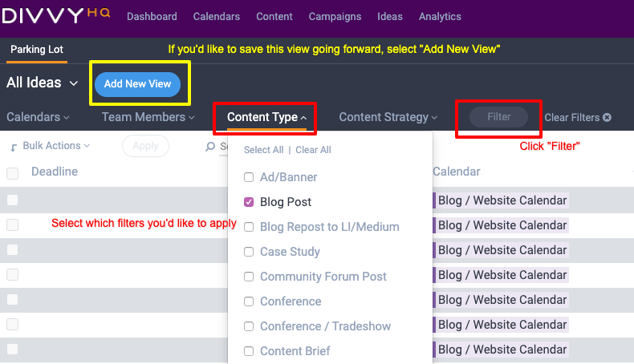Open the Calendars filter dropdown
This screenshot has height=364, width=634.
click(x=38, y=117)
